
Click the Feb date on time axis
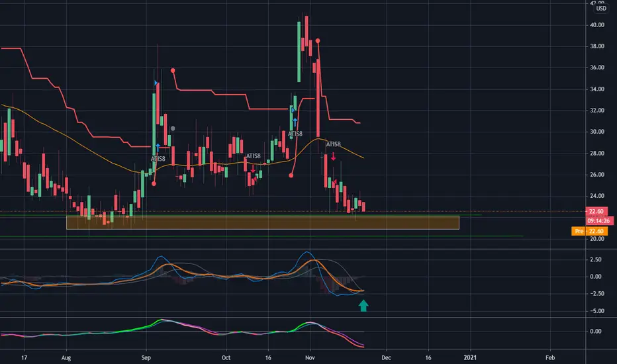pyautogui.click(x=550, y=357)
